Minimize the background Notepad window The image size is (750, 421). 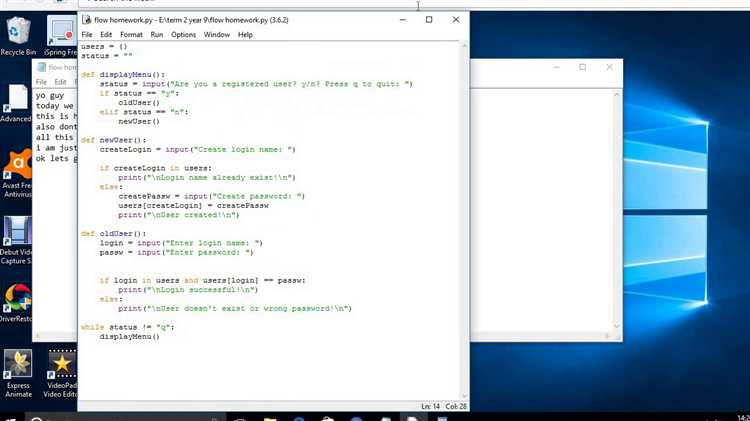556,67
